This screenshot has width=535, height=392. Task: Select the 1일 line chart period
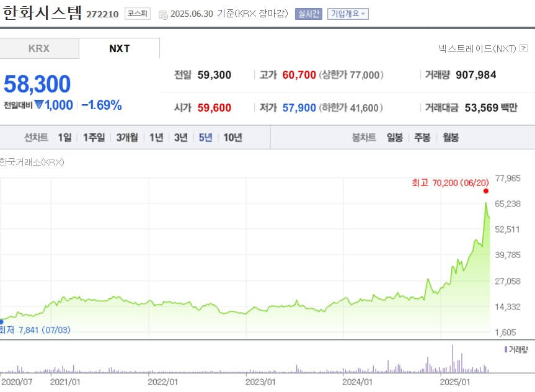65,138
